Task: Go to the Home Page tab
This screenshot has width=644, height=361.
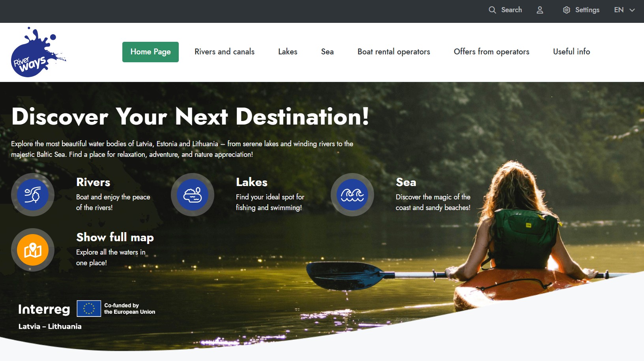Action: 150,52
